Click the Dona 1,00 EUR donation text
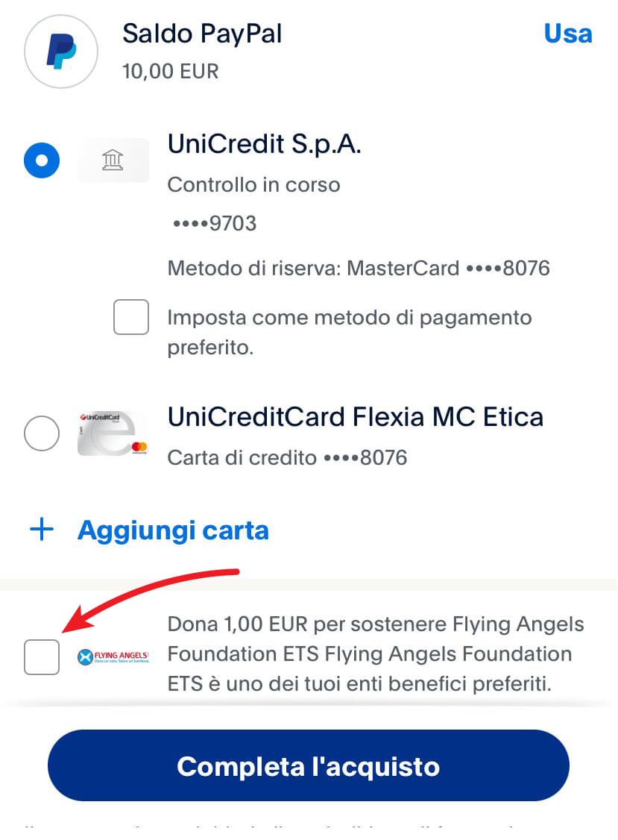The height and width of the screenshot is (840, 618). [375, 653]
